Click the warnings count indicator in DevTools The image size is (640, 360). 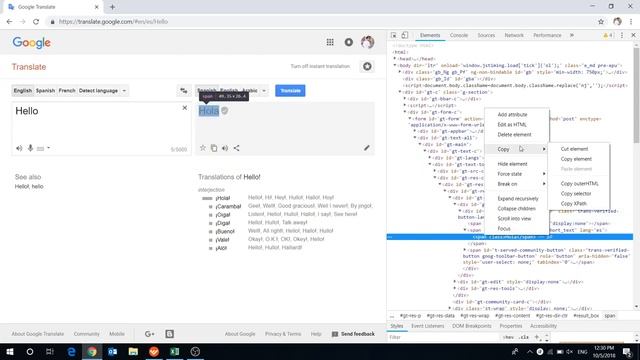[x=607, y=36]
